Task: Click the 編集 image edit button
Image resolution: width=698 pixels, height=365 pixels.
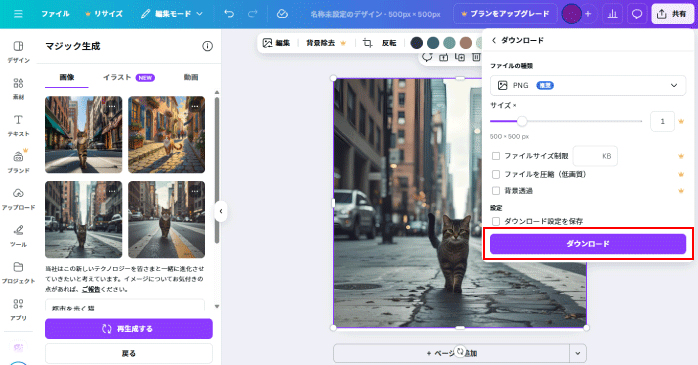Action: [276, 43]
